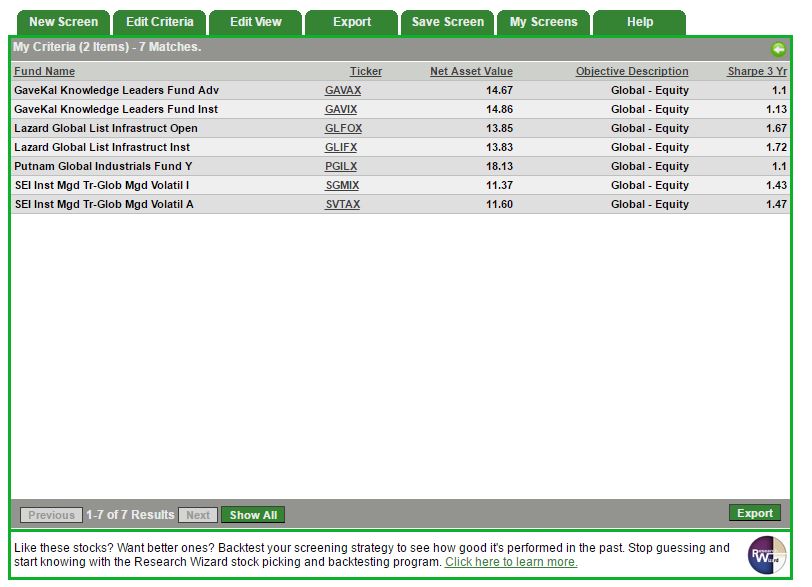
Task: Click the 13.85 net asset value
Action: (x=499, y=128)
